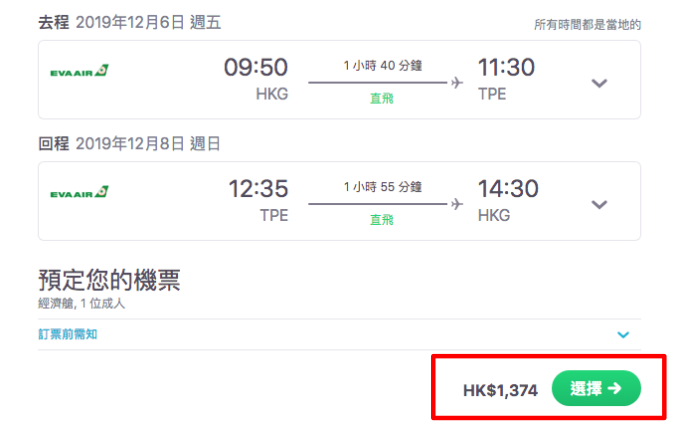
Task: Click the 1 小時 40 分鐘 duration text
Action: (x=383, y=66)
